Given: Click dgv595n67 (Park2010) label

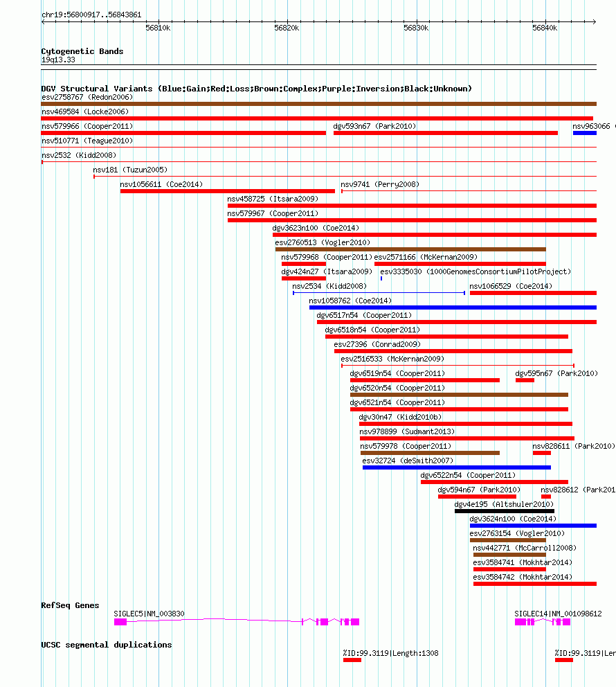Looking at the screenshot, I should [x=556, y=373].
